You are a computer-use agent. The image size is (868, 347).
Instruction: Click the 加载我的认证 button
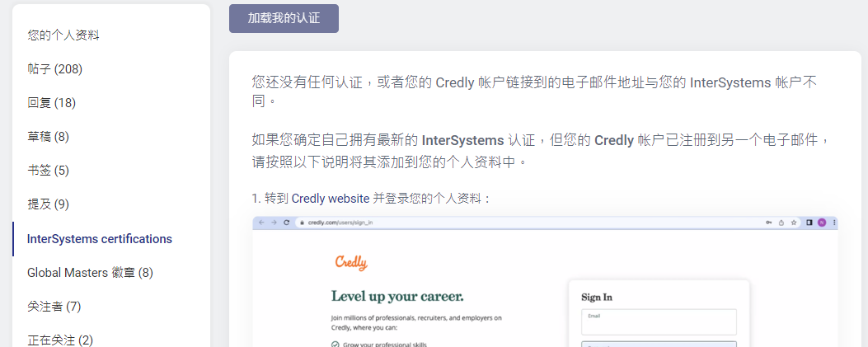[x=284, y=18]
